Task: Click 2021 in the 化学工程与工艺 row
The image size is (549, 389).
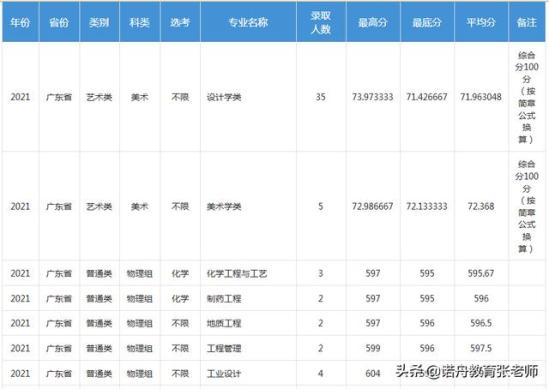Action: pos(20,273)
